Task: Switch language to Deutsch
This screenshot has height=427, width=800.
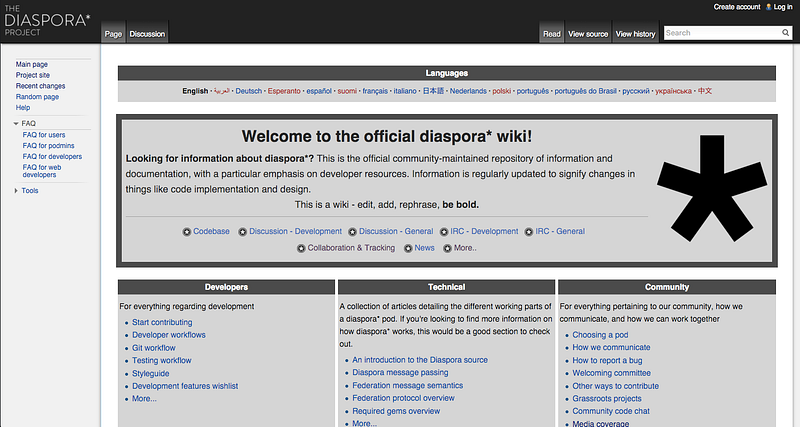Action: pos(248,91)
